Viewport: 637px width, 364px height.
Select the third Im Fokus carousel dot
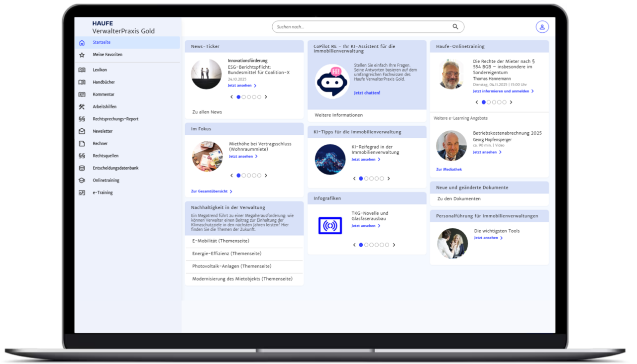(x=249, y=176)
